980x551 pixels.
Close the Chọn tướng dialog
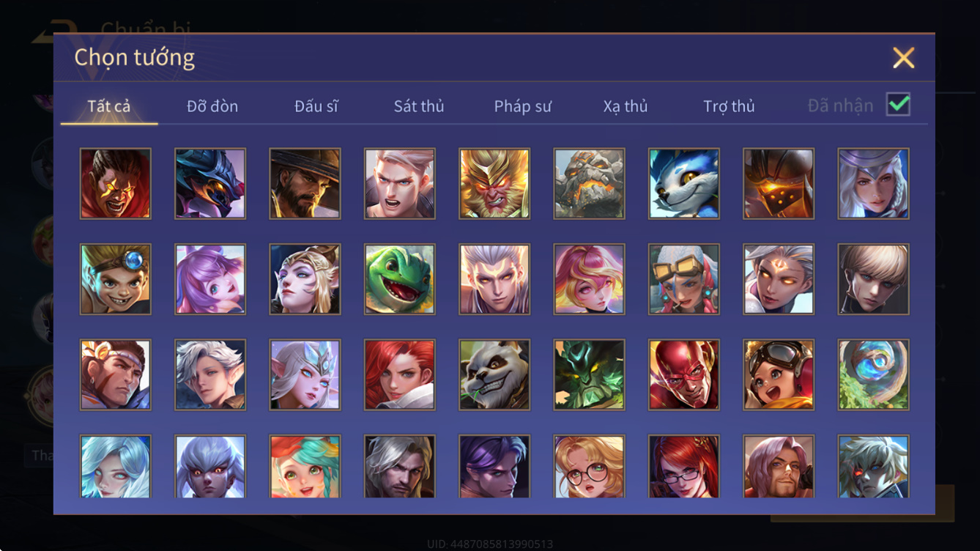click(x=904, y=58)
